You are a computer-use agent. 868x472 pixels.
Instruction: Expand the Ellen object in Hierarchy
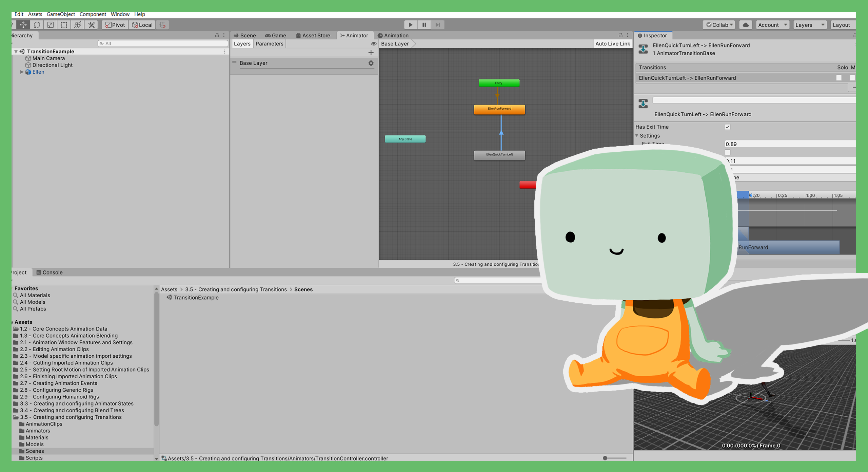tap(22, 72)
